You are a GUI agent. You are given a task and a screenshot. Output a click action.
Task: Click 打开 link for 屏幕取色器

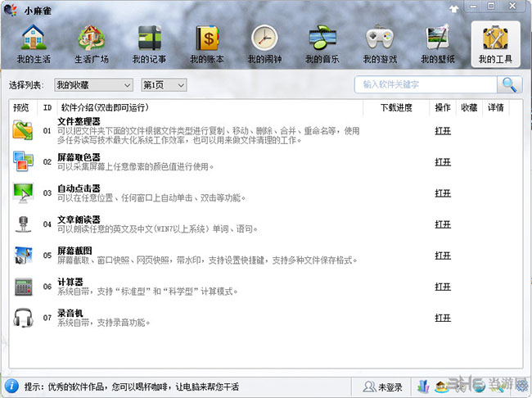coord(443,162)
